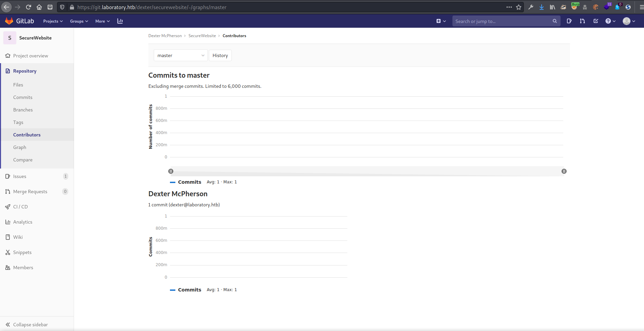Focus the Search or jump to field

pos(502,21)
